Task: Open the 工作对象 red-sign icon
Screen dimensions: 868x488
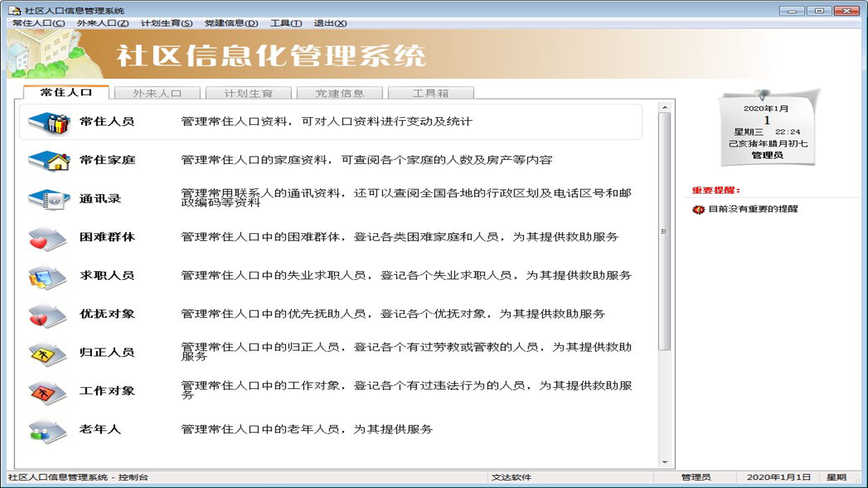Action: click(x=46, y=391)
